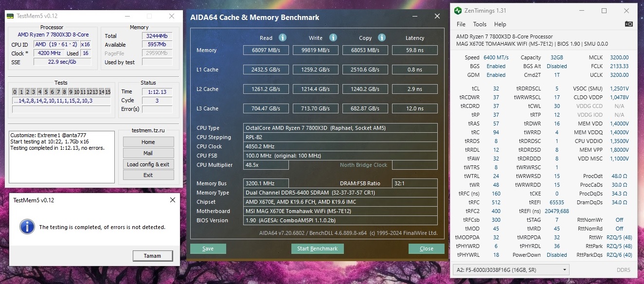
Task: Click the TestMem5 log text box
Action: coord(62,157)
